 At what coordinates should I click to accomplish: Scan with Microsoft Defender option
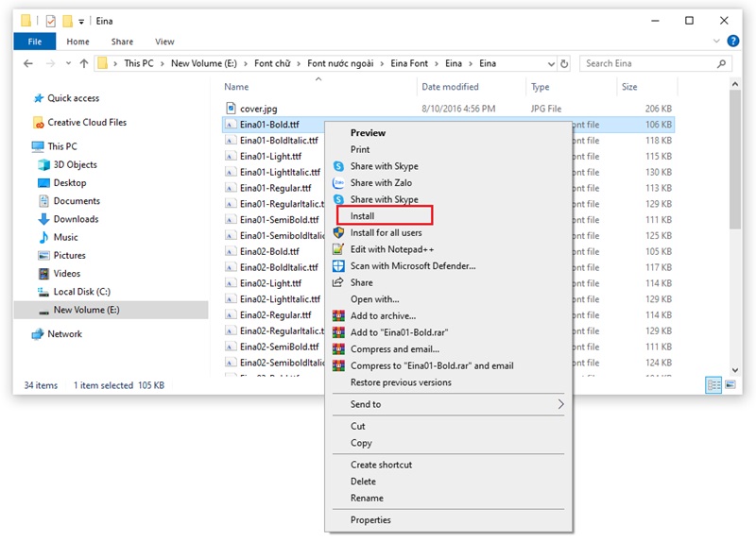pos(413,266)
